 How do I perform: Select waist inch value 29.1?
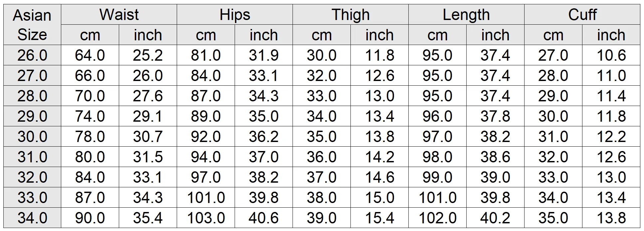click(x=148, y=116)
